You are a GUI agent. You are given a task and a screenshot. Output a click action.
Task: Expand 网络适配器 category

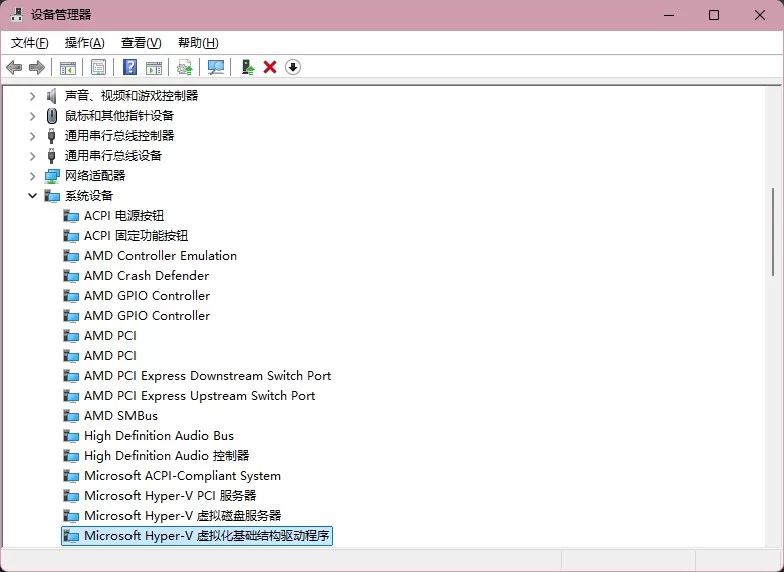point(32,176)
